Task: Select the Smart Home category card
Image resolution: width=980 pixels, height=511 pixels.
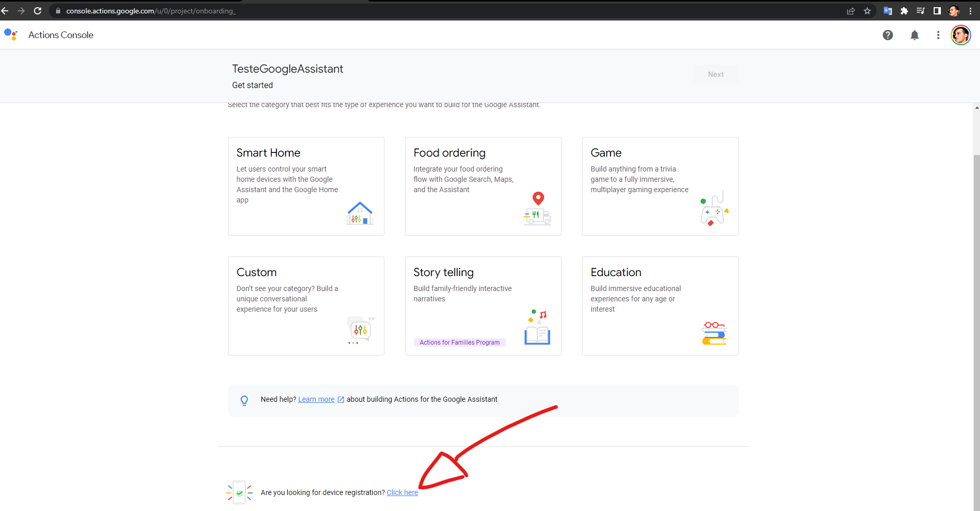Action: 306,186
